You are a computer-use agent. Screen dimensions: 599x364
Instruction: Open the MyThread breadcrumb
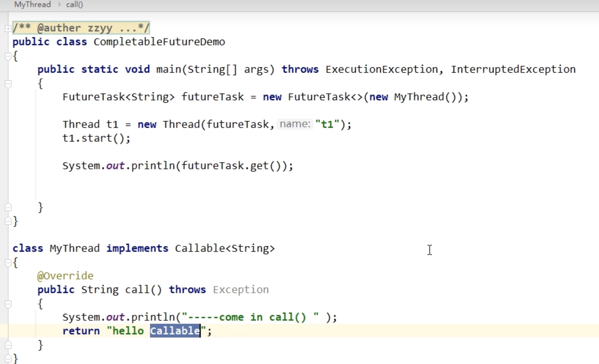coord(32,5)
